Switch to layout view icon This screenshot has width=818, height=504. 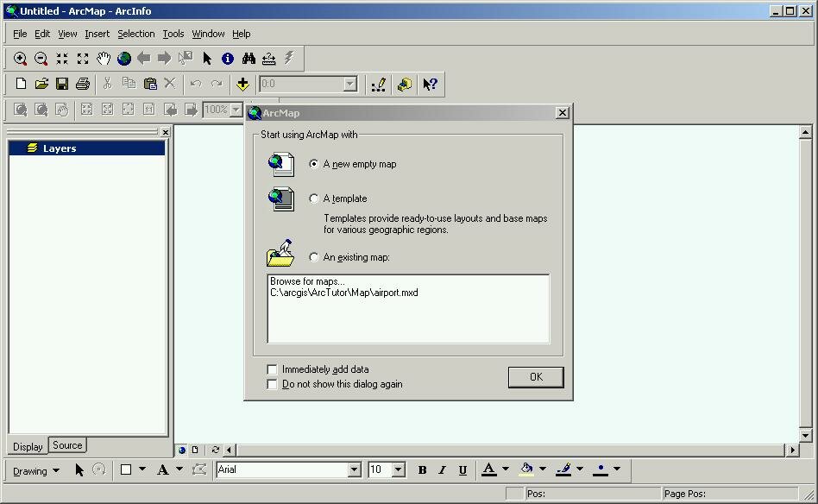(195, 450)
